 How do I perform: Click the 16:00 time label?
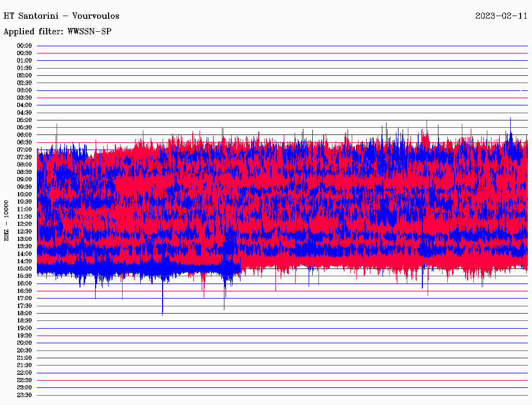(24, 283)
